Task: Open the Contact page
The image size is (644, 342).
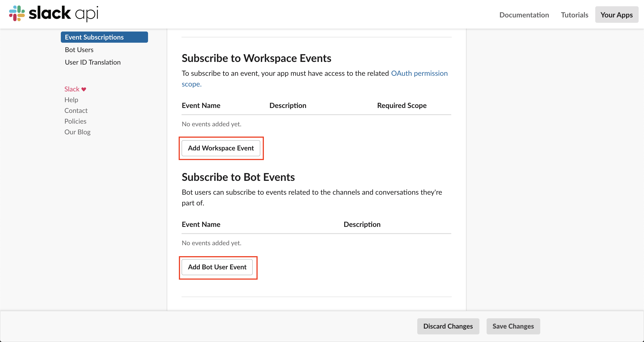Action: pyautogui.click(x=76, y=110)
